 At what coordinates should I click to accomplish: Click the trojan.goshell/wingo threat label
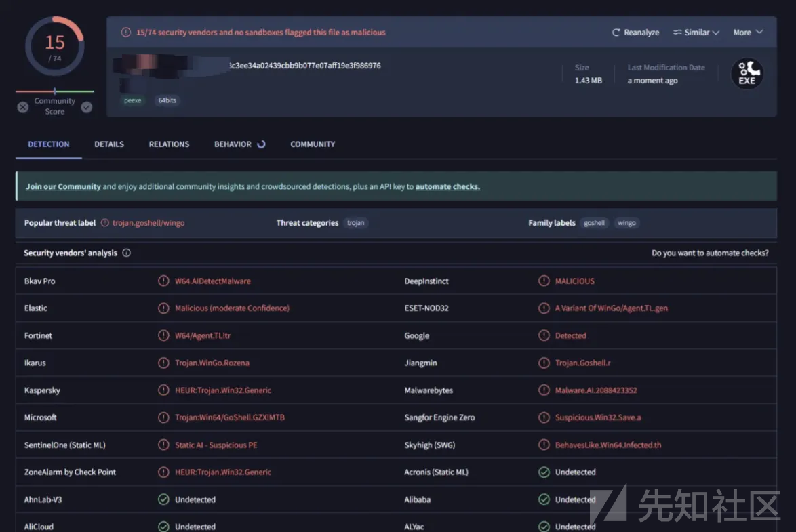click(148, 223)
